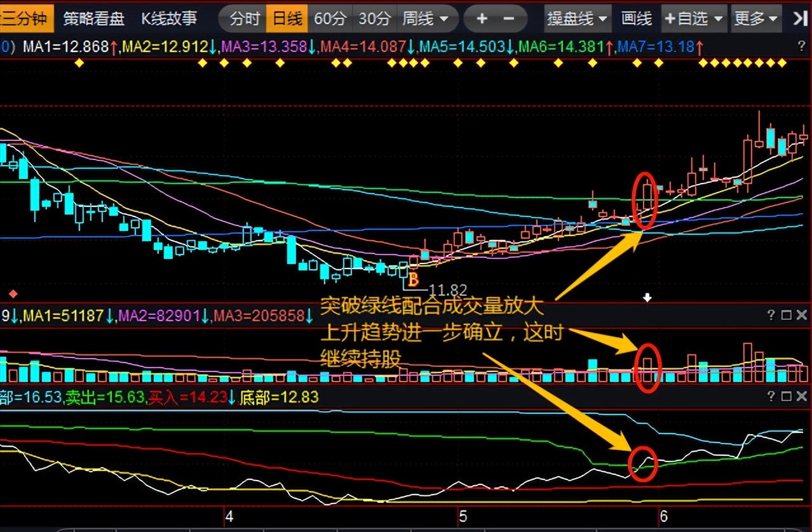The image size is (812, 532).
Task: Open help for the main MA indicator row
Action: coord(802,46)
